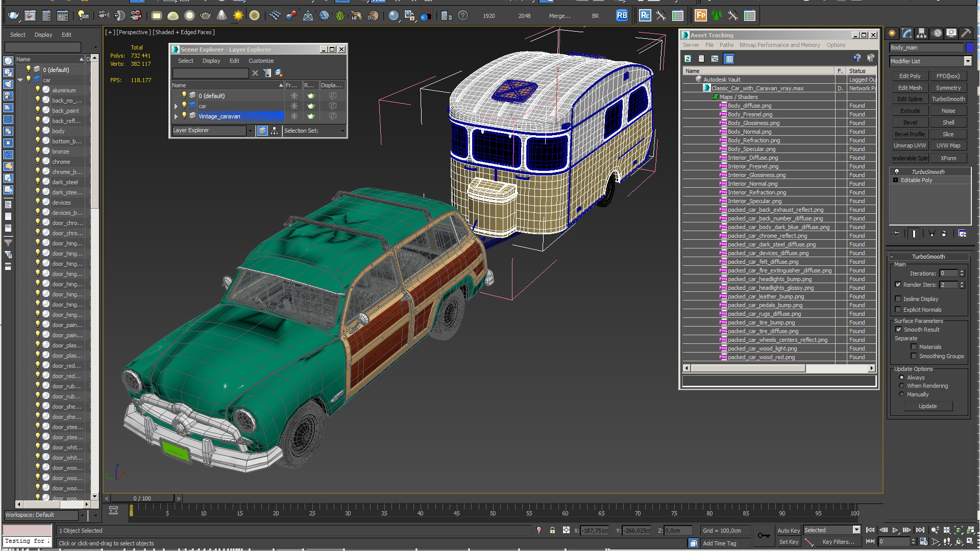
Task: Click the Play Animation button
Action: pos(895,531)
